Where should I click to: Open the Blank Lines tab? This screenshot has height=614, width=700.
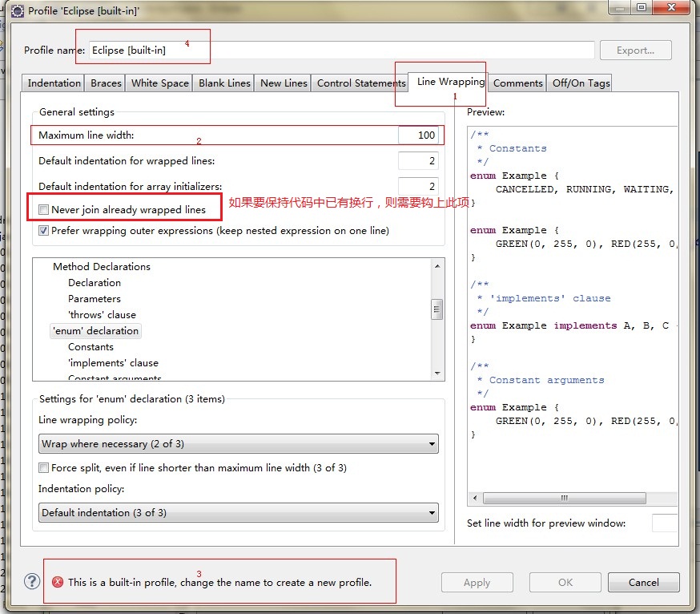224,83
